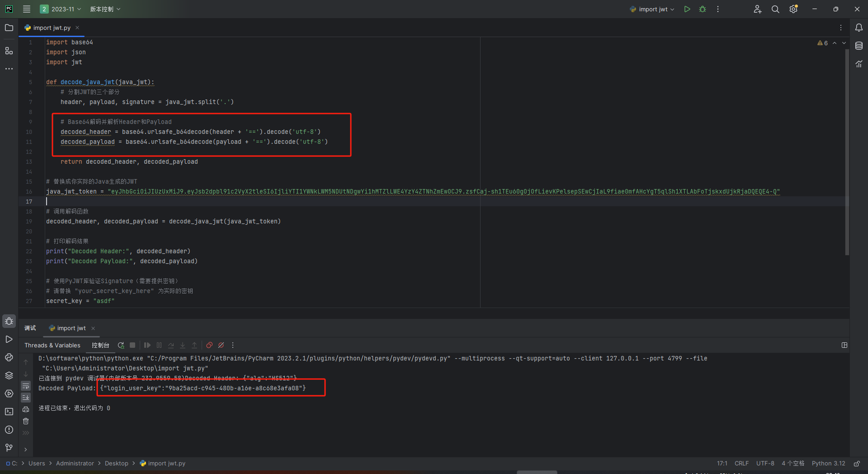Step over to the next line in debugger
This screenshot has width=868, height=474.
pyautogui.click(x=171, y=345)
